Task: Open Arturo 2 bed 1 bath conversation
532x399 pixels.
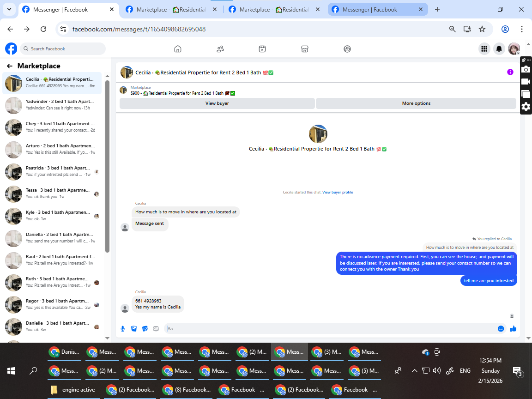Action: pos(52,150)
